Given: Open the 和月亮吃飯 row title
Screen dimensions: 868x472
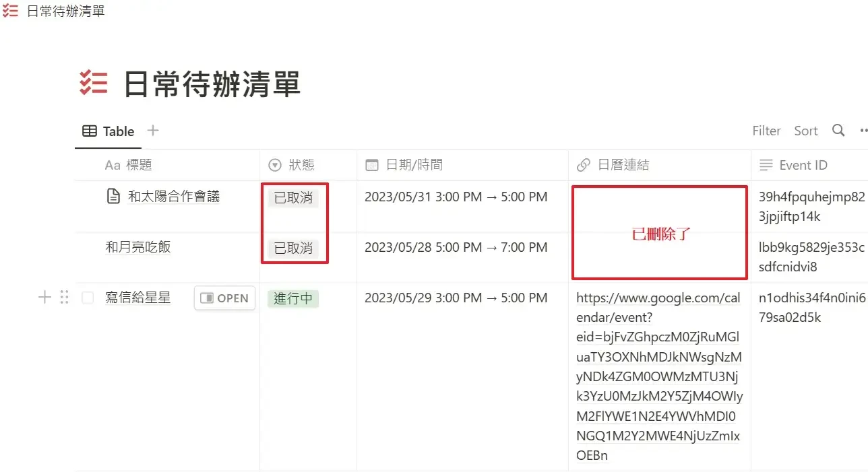Looking at the screenshot, I should coord(138,247).
